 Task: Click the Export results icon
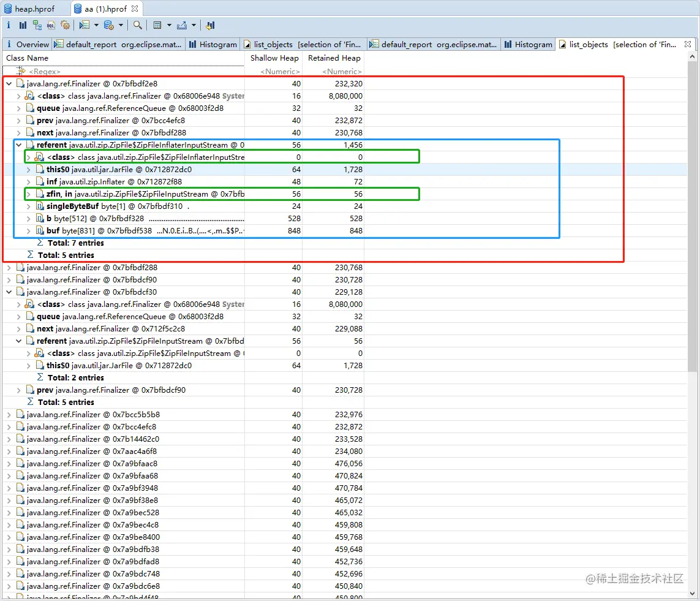point(182,26)
